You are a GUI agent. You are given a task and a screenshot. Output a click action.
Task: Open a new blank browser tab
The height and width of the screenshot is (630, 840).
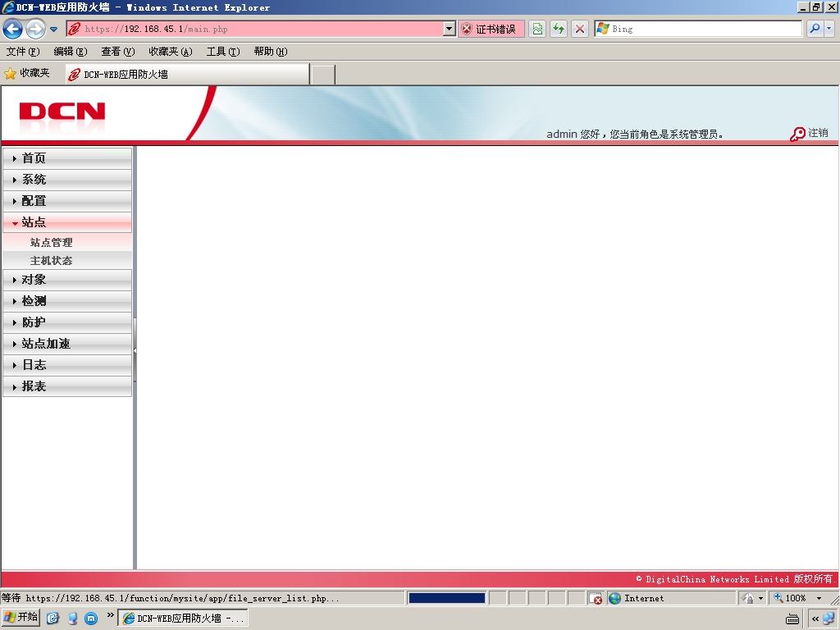(x=322, y=75)
